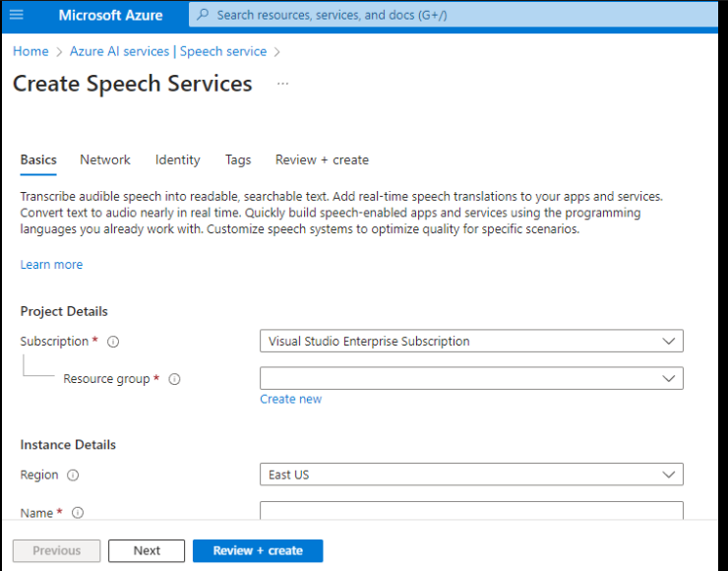Click the Region field label
728x571 pixels.
click(x=39, y=475)
